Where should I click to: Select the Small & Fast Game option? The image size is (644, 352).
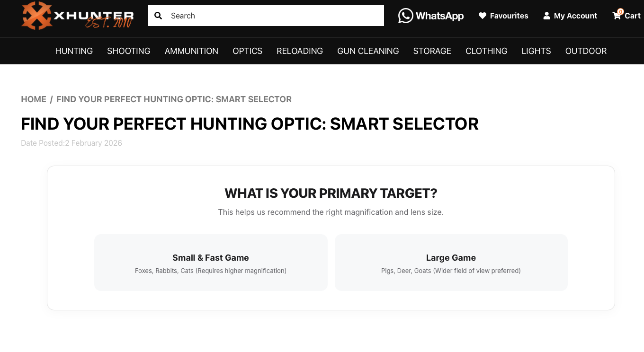point(211,262)
